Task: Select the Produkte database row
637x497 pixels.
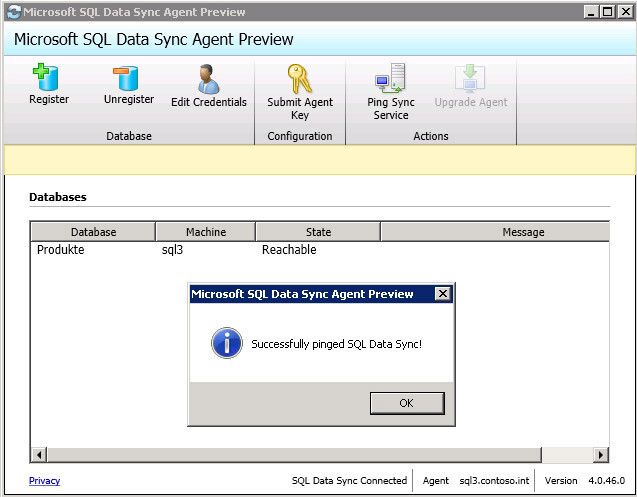Action: click(319, 250)
